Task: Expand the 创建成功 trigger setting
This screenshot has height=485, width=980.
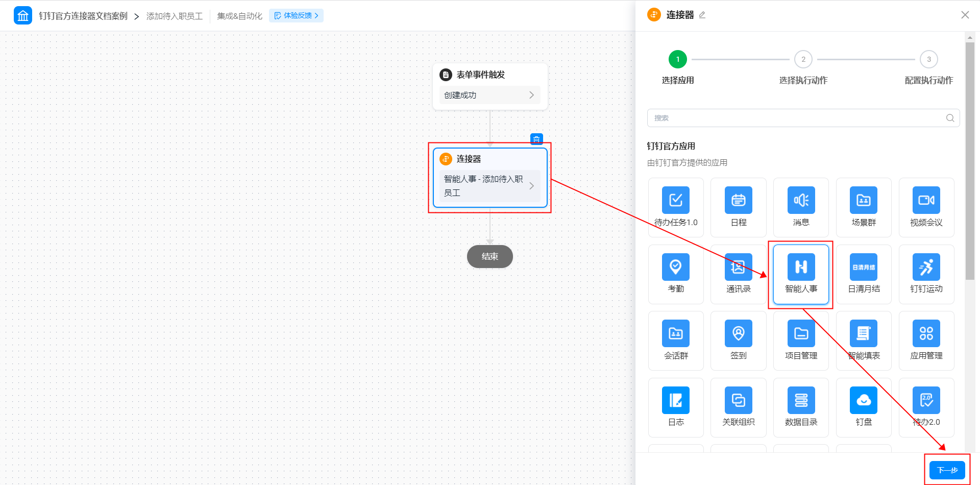Action: click(489, 95)
